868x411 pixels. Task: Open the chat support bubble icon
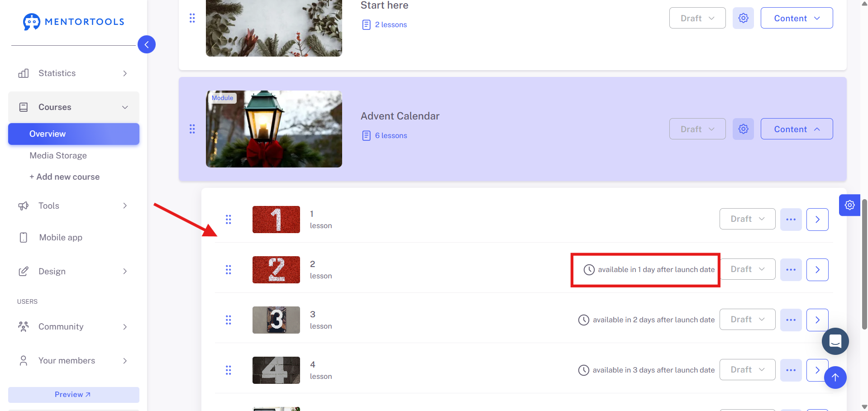click(x=835, y=341)
